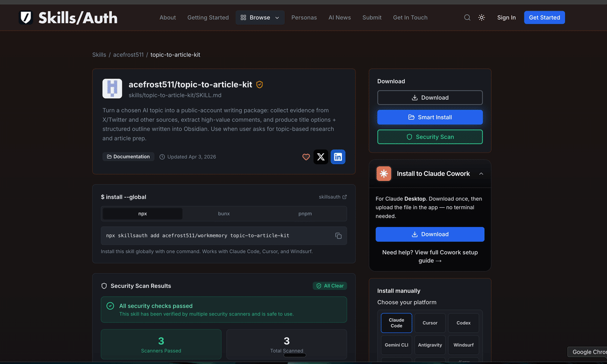Click the Documentation category tag
The image size is (607, 364).
(x=128, y=157)
